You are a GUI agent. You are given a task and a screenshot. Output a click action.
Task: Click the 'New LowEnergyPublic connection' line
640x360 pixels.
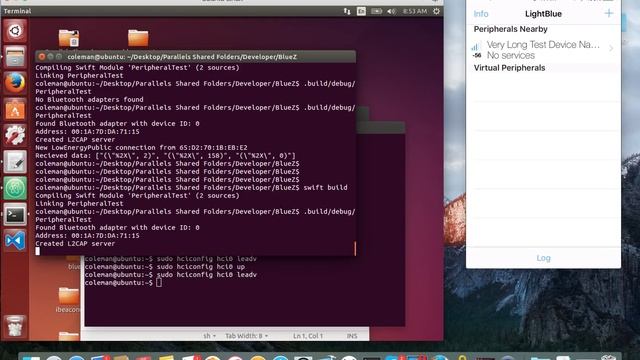[141, 148]
